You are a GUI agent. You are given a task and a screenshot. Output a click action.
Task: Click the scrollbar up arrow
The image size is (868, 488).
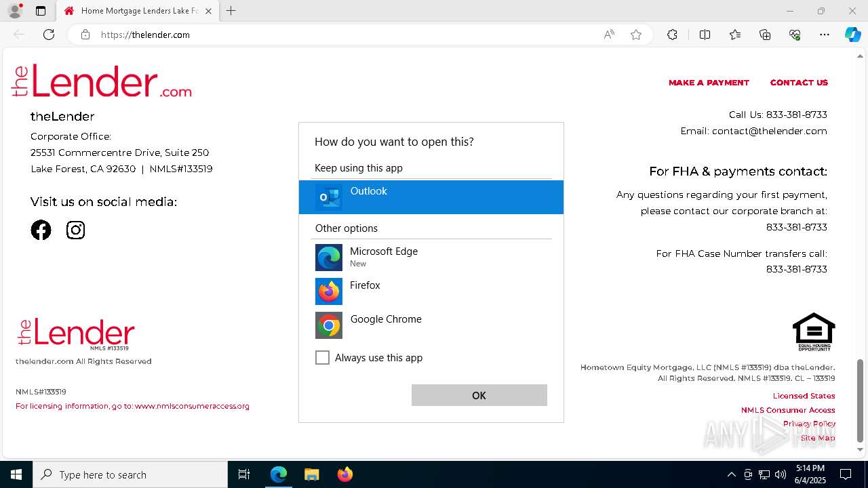[861, 56]
